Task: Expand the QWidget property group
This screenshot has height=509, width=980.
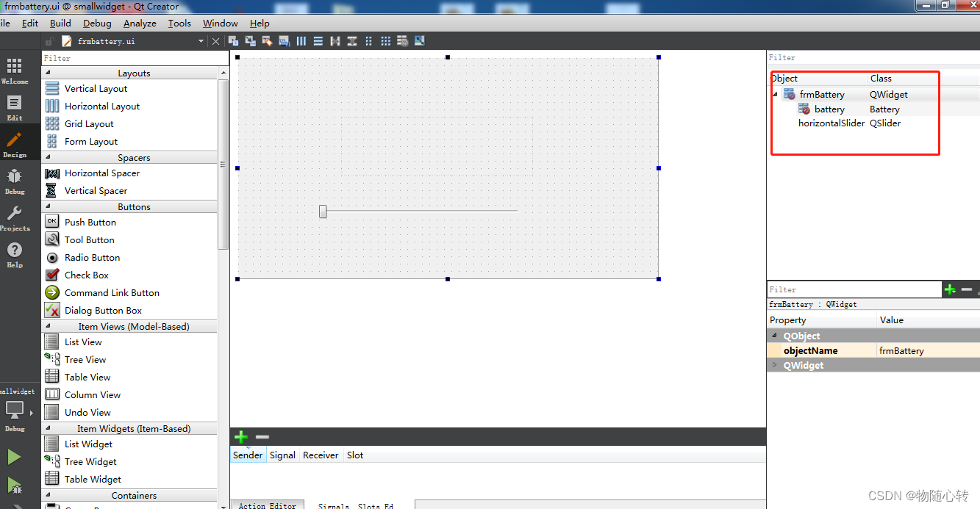Action: pyautogui.click(x=773, y=365)
